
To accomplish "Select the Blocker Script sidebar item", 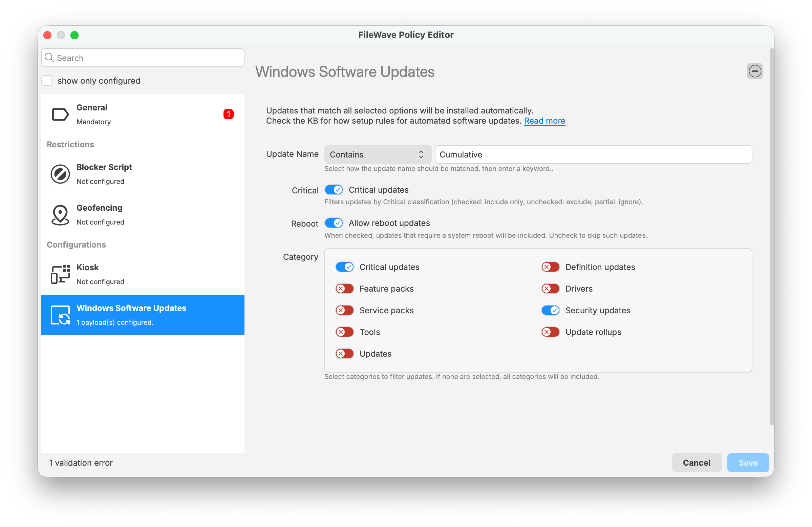I will click(x=143, y=174).
